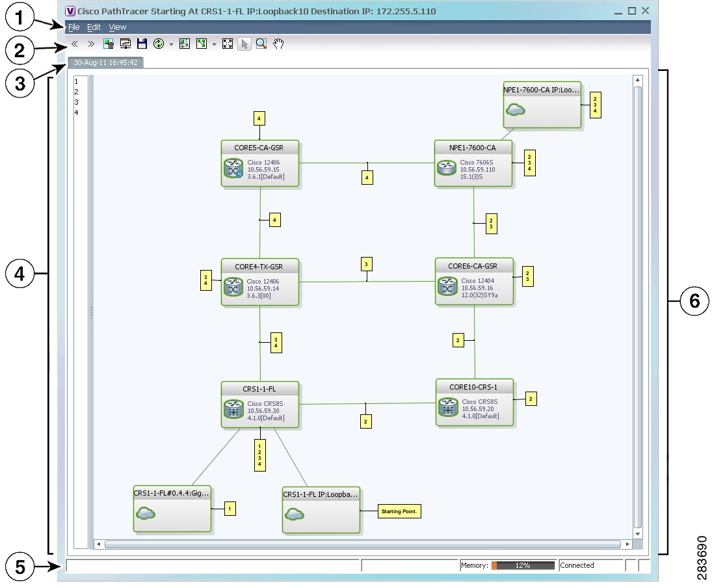
Task: Click the Cisco 7606S device type text
Action: 477,162
